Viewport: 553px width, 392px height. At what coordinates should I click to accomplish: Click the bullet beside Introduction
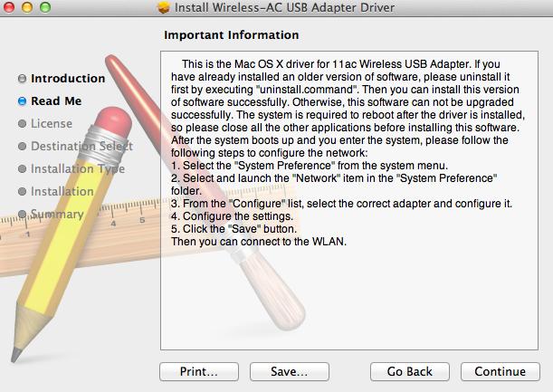pyautogui.click(x=22, y=79)
